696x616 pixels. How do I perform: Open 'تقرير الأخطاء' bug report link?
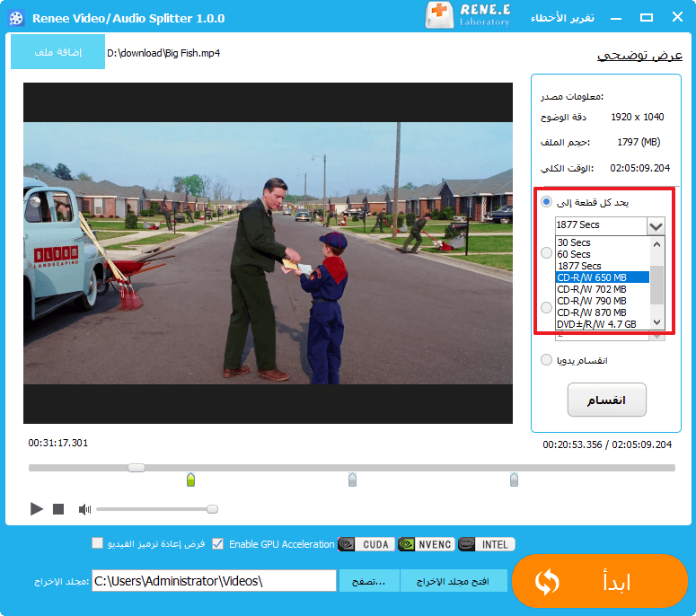point(562,18)
